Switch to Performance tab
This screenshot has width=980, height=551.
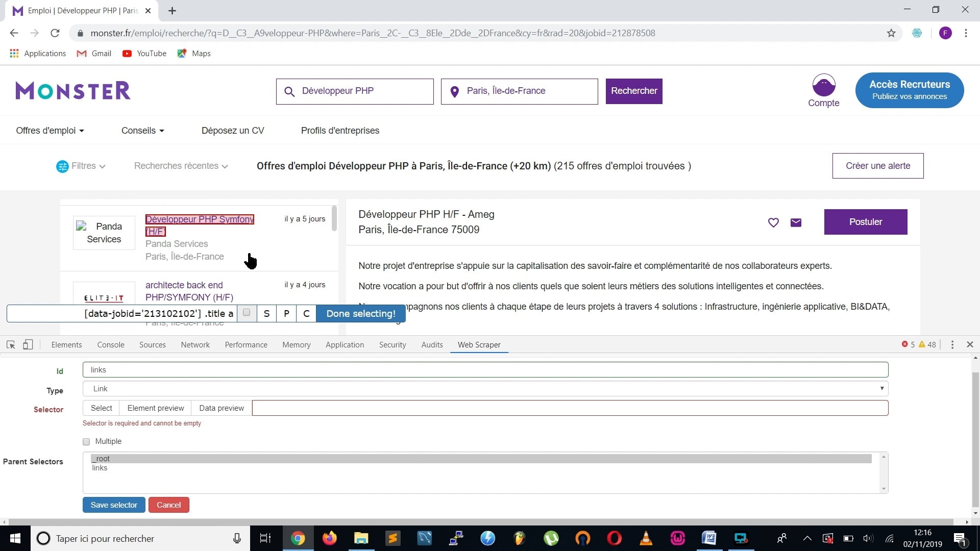click(246, 345)
